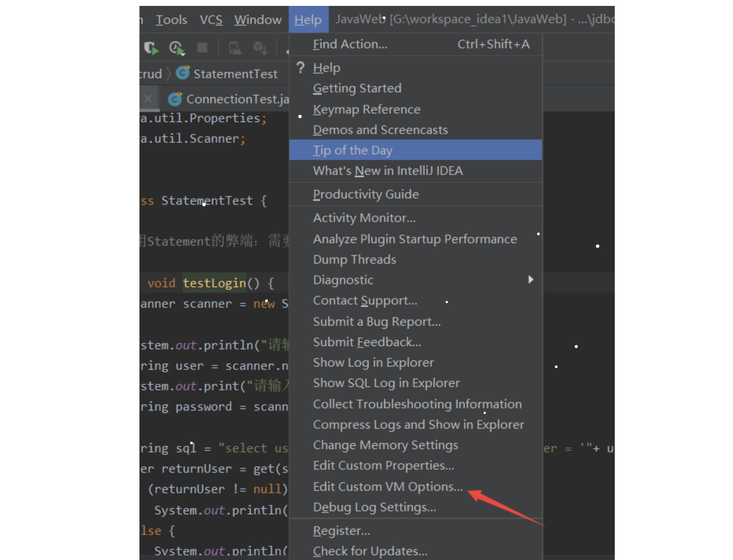The height and width of the screenshot is (560, 733).
Task: Click Dump Threads
Action: click(x=416, y=259)
